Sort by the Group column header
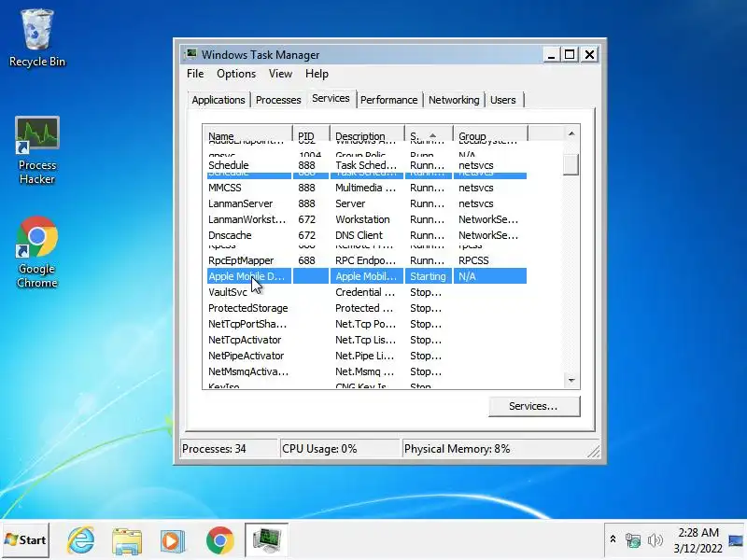 click(x=490, y=133)
